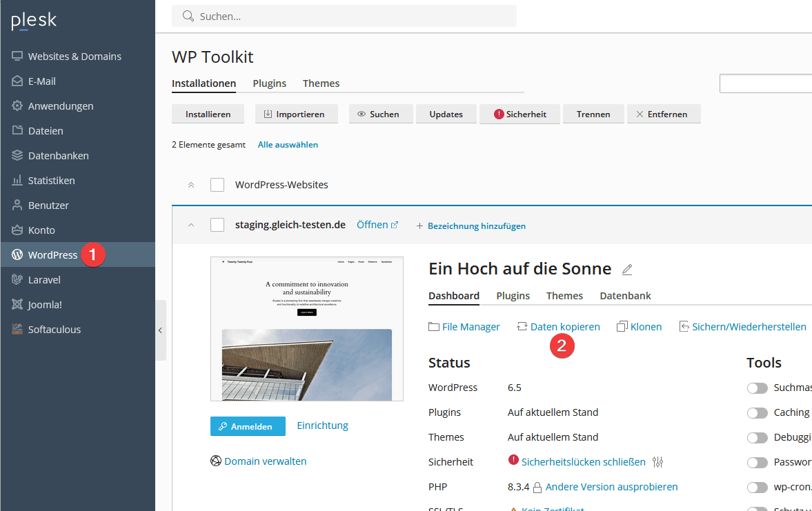Click the website preview thumbnail
Viewport: 812px width, 511px height.
click(306, 329)
